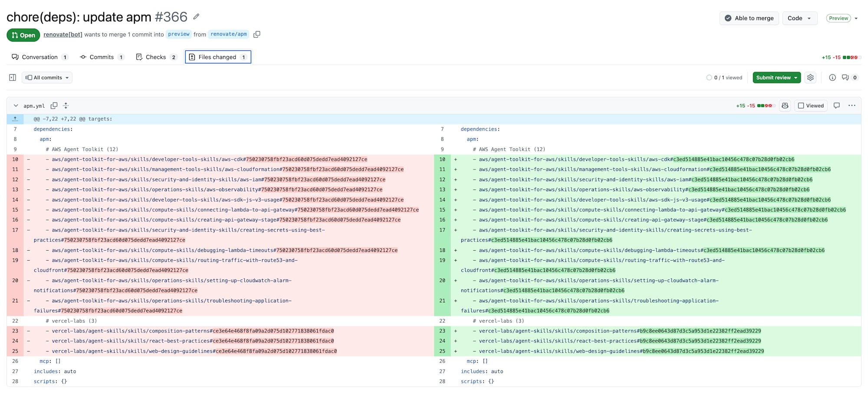868x401 pixels.
Task: Open the dropdown arrow beside Preview badge
Action: [x=856, y=18]
